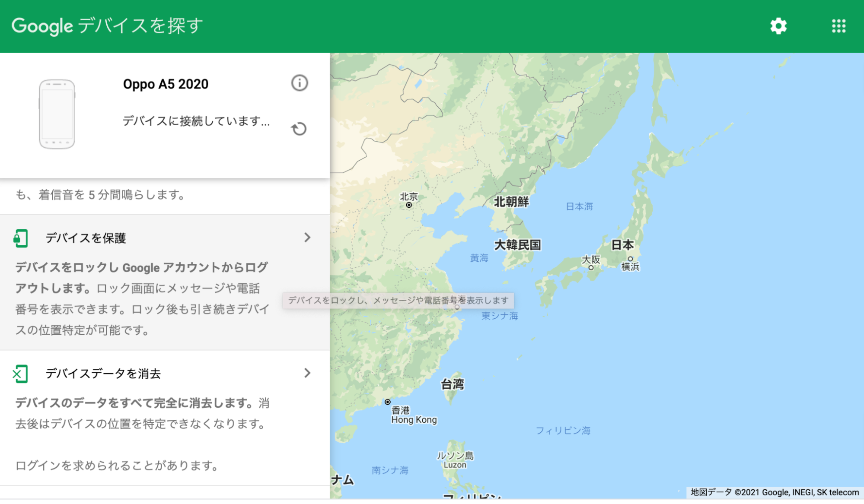Screen dimensions: 864x504
Task: Click device info icon for Oppo A5 2020
Action: click(300, 82)
